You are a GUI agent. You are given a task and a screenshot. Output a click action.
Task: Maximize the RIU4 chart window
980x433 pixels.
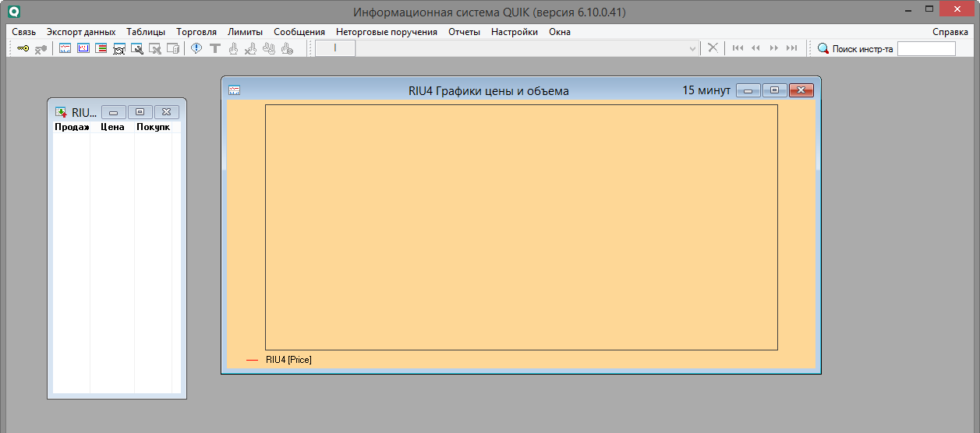(774, 90)
